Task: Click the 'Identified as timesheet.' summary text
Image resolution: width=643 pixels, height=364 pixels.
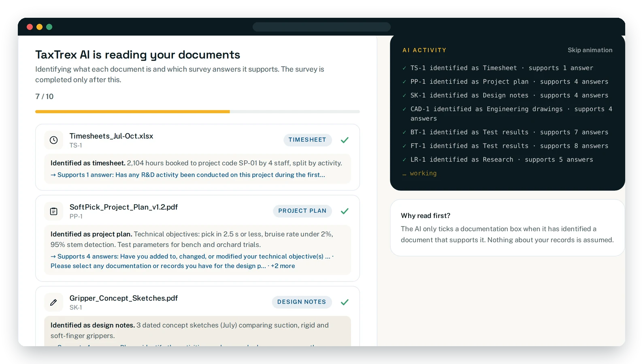Action: coord(88,163)
